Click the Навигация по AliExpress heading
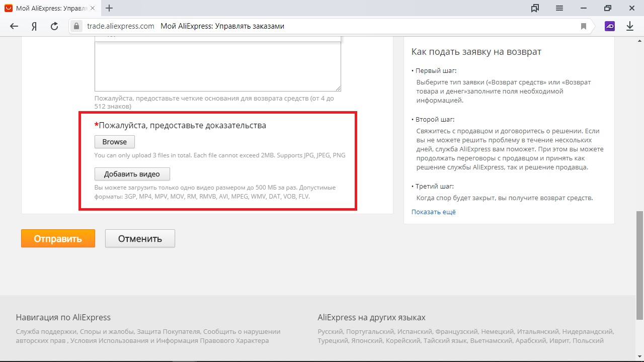Screen dimensions: 644x362 (63, 317)
